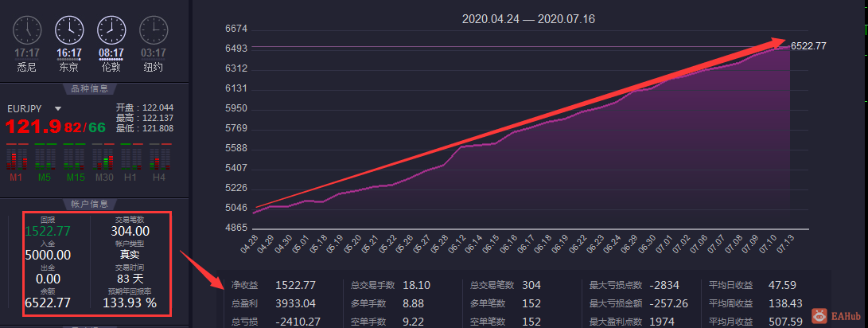The image size is (868, 328).
Task: Click the 6522.77 balance in account info
Action: tap(48, 303)
